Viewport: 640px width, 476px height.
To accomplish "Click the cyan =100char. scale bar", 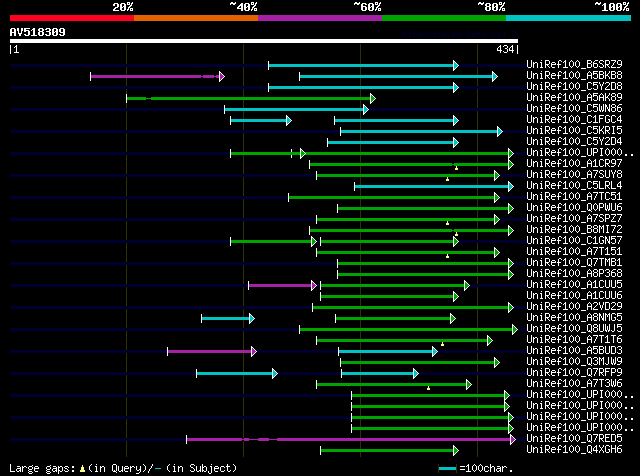I will point(447,469).
